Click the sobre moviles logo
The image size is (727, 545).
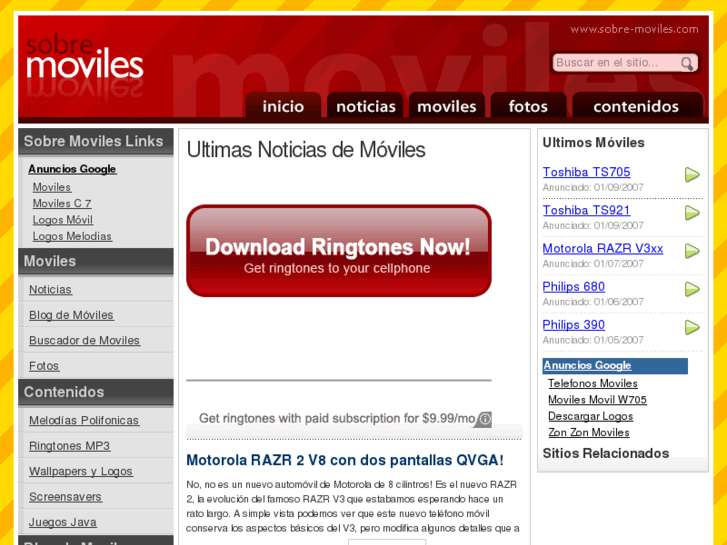85,64
